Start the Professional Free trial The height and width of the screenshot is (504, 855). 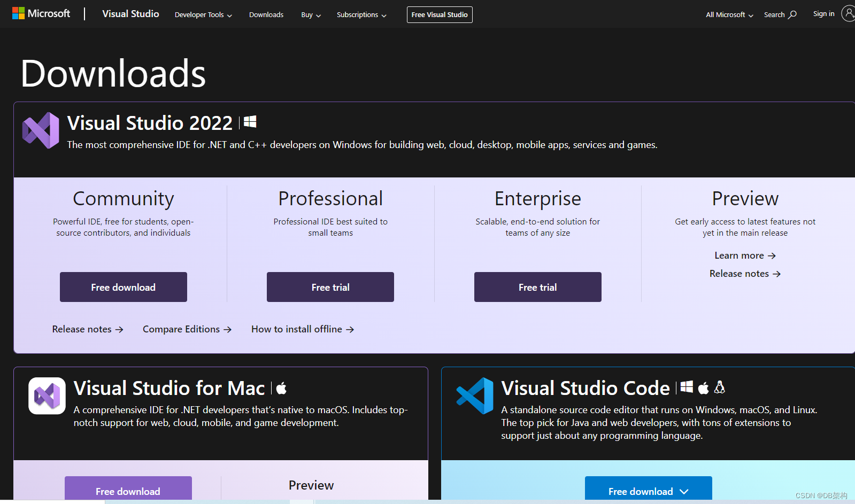(x=330, y=287)
